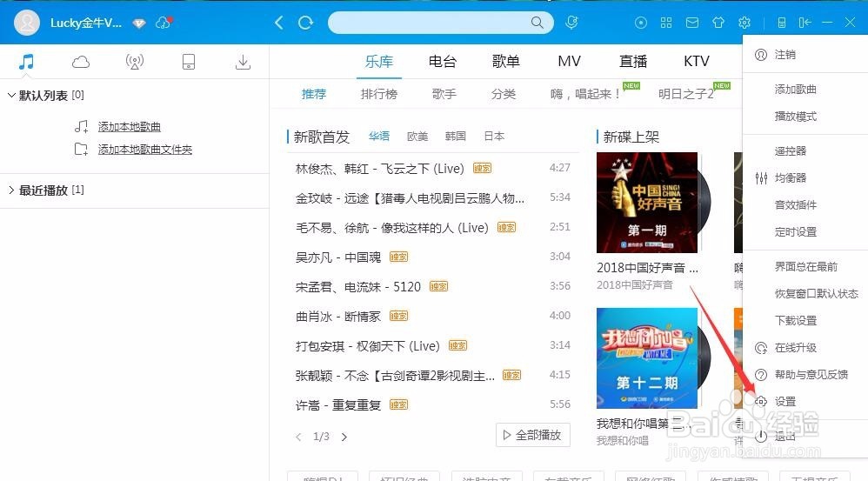868x481 pixels.
Task: Open the message envelope icon
Action: point(692,23)
